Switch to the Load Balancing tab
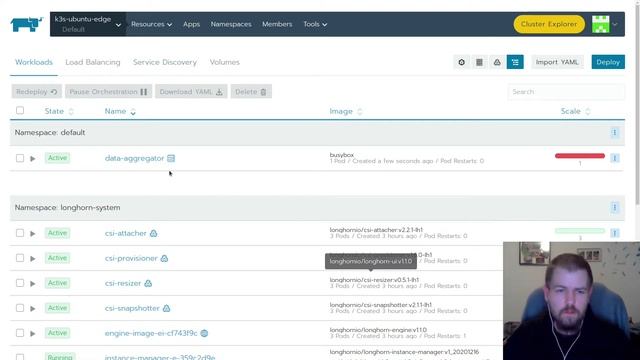The height and width of the screenshot is (360, 640). tap(93, 62)
